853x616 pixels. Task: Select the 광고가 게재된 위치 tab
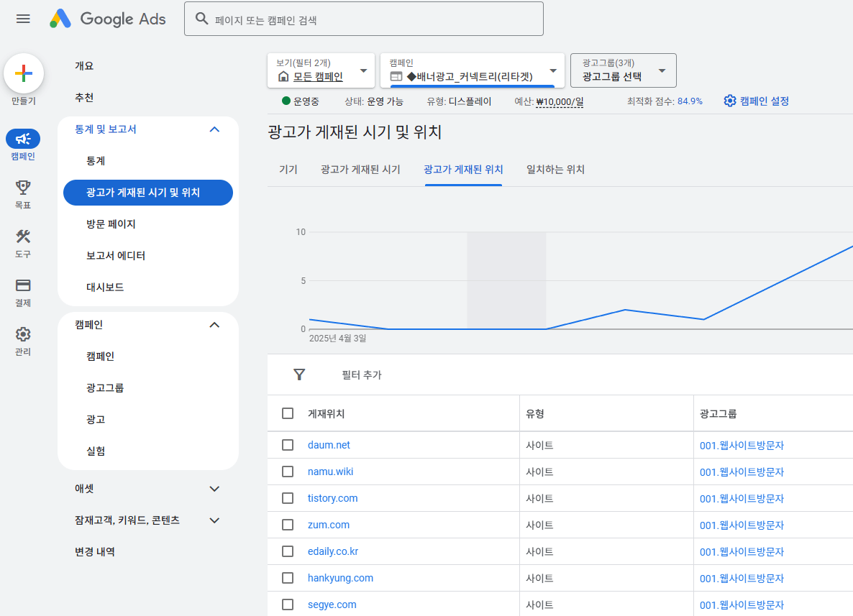(x=463, y=170)
